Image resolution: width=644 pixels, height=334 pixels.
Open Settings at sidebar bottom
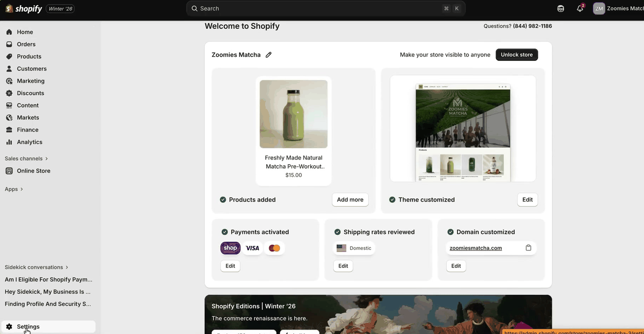[x=48, y=326]
